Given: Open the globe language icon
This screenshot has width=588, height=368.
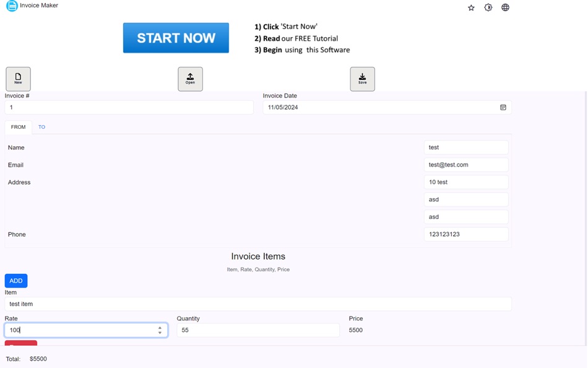Looking at the screenshot, I should coord(505,7).
